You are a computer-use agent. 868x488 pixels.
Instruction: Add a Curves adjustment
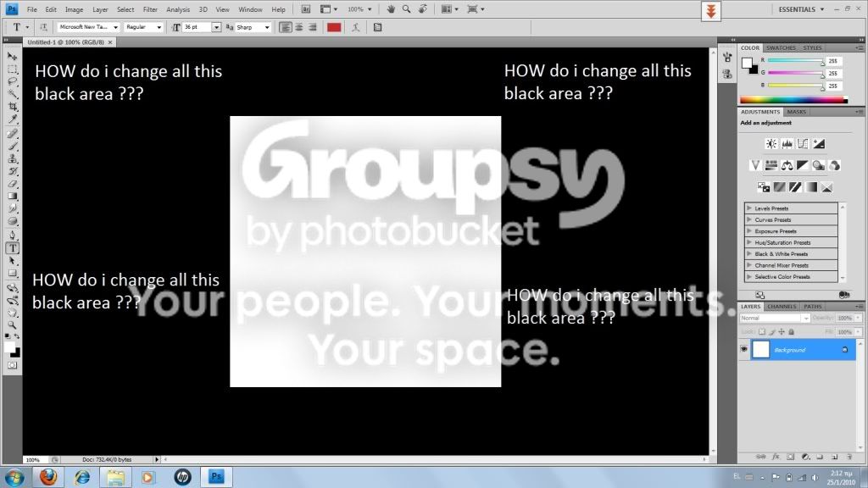[x=803, y=144]
